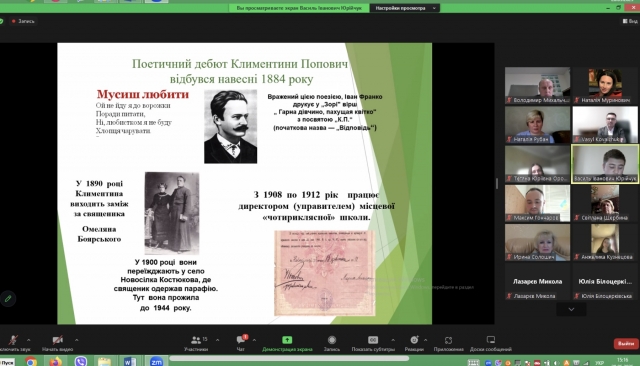Select Лазарєв Микола participant tile
Viewport: 640px width, 366px height.
537,282
